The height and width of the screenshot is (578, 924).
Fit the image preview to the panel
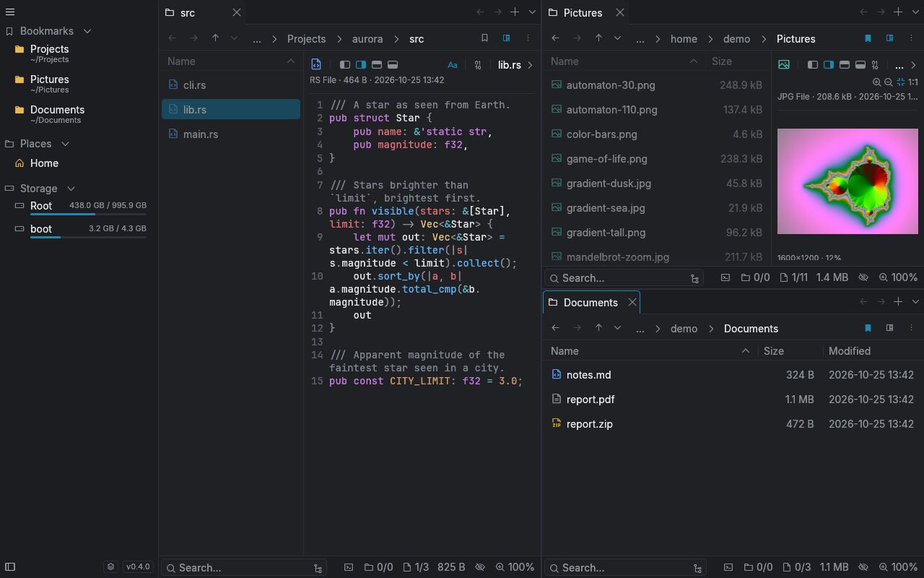tap(901, 82)
